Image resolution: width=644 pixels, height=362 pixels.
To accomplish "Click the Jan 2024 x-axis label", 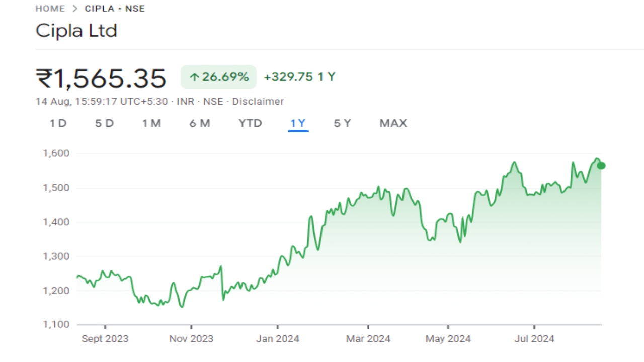I will 277,339.
